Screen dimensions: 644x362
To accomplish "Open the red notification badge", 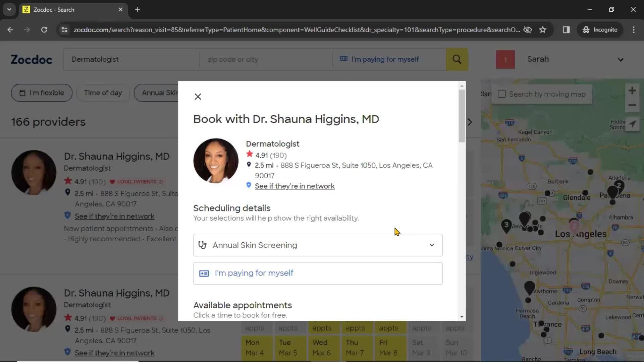I will (505, 60).
